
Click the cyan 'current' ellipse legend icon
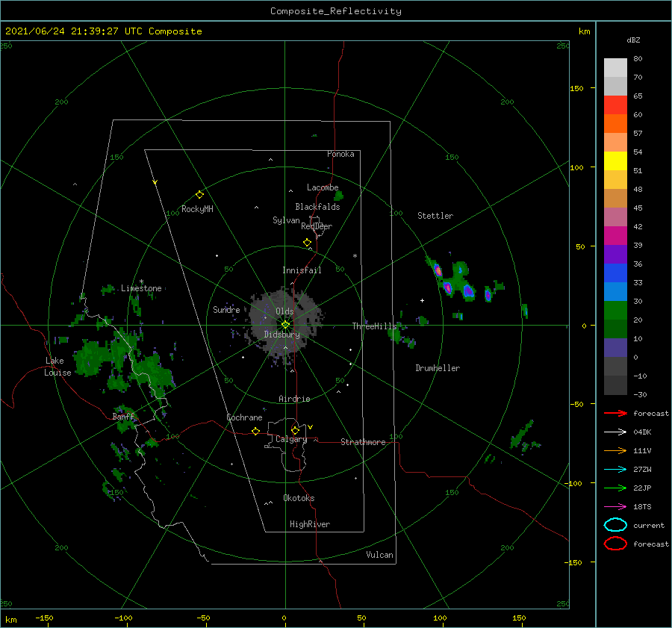click(615, 525)
